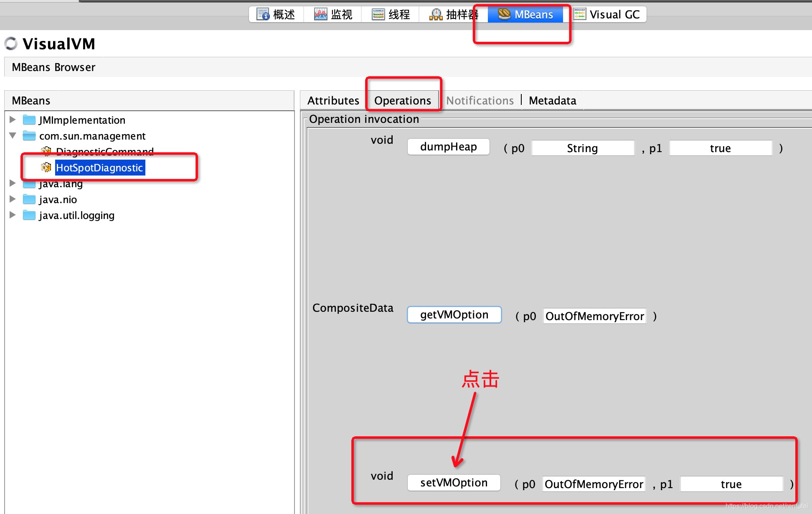The width and height of the screenshot is (812, 514).
Task: Select the java.nio folder icon
Action: tap(29, 199)
